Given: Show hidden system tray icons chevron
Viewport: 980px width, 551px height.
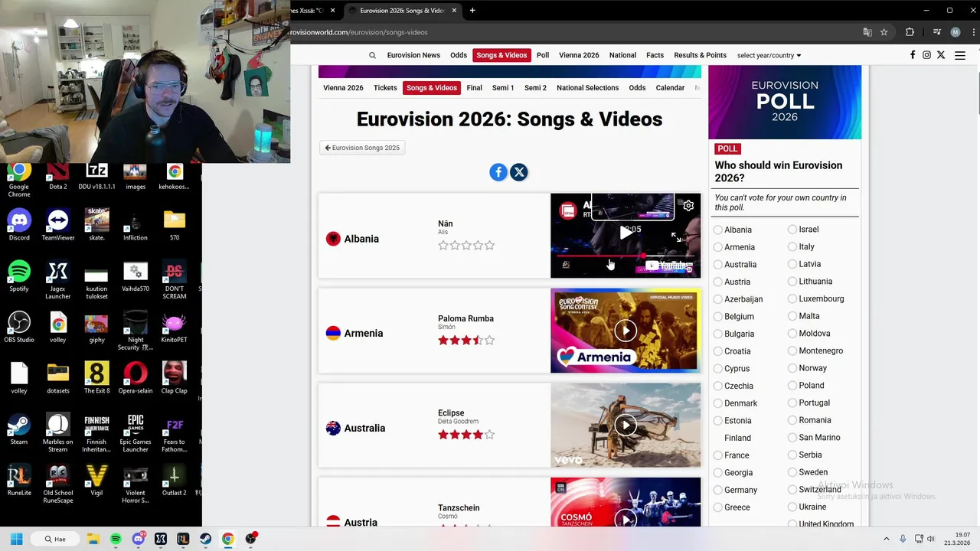Looking at the screenshot, I should click(x=887, y=539).
